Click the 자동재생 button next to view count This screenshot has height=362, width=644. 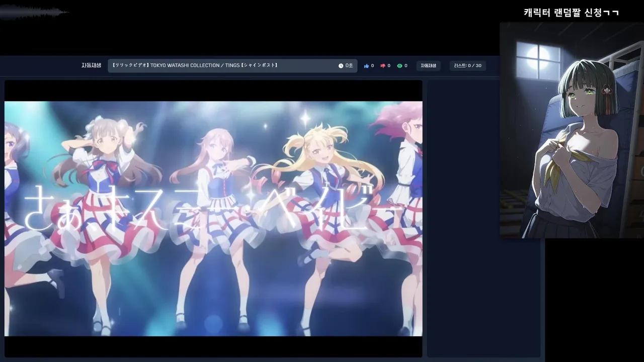[428, 66]
